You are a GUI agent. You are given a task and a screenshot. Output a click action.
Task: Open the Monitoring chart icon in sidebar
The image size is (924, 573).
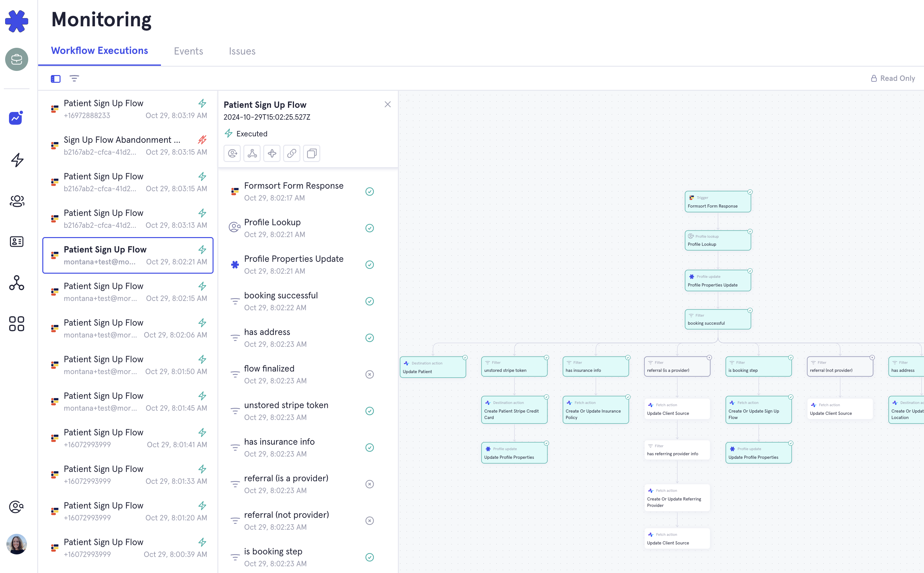16,118
